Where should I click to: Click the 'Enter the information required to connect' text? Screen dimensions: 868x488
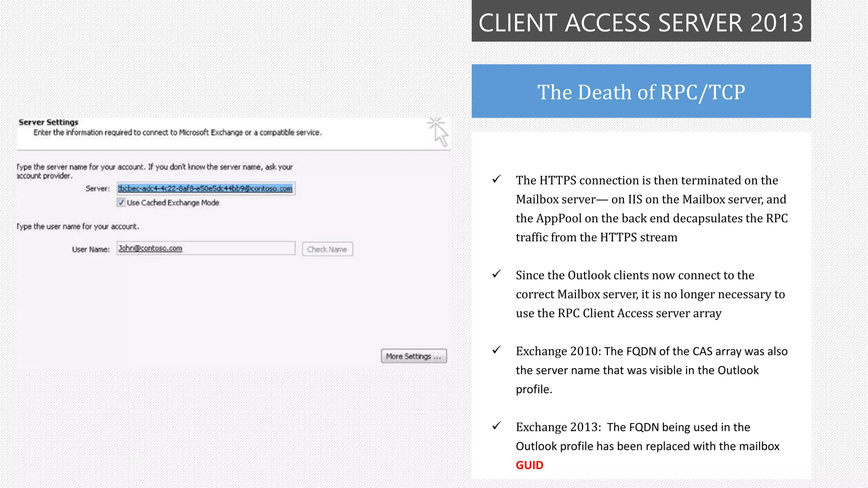coord(178,133)
